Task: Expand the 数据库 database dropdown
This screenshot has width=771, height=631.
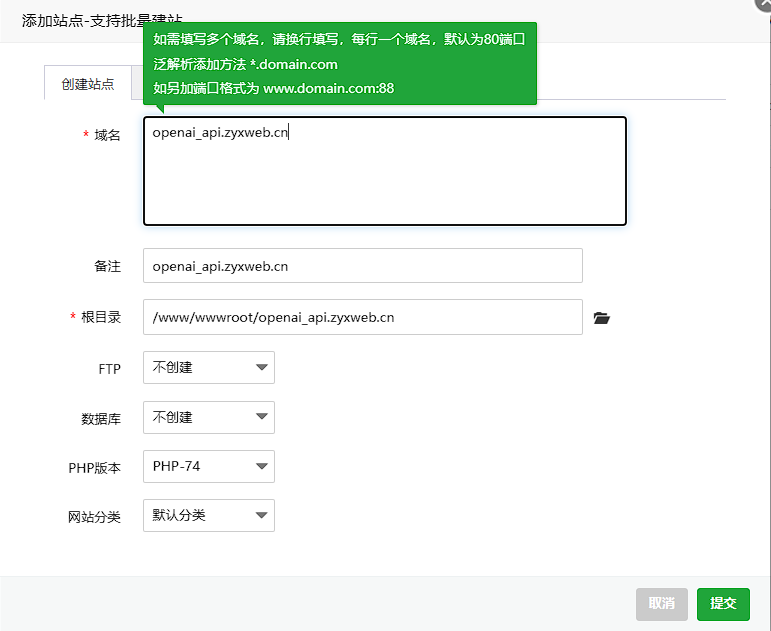Action: (x=208, y=417)
